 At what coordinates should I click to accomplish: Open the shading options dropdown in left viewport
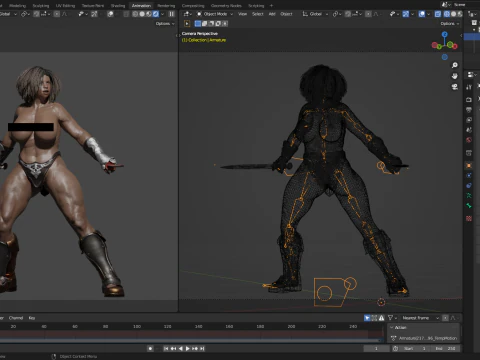click(162, 14)
